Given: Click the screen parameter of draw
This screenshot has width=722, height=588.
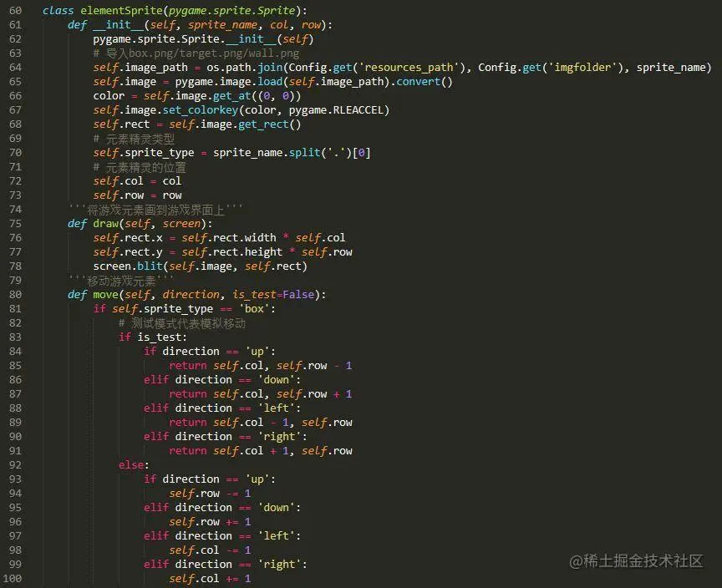Looking at the screenshot, I should [x=181, y=224].
